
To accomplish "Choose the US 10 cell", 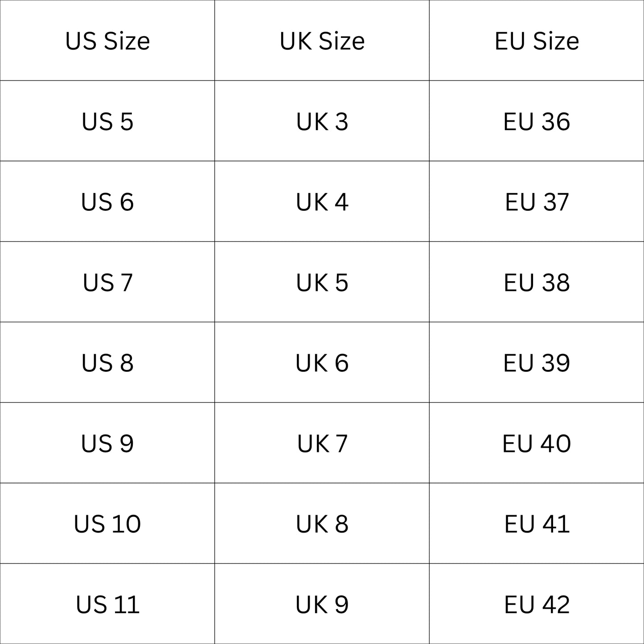I will tap(107, 524).
